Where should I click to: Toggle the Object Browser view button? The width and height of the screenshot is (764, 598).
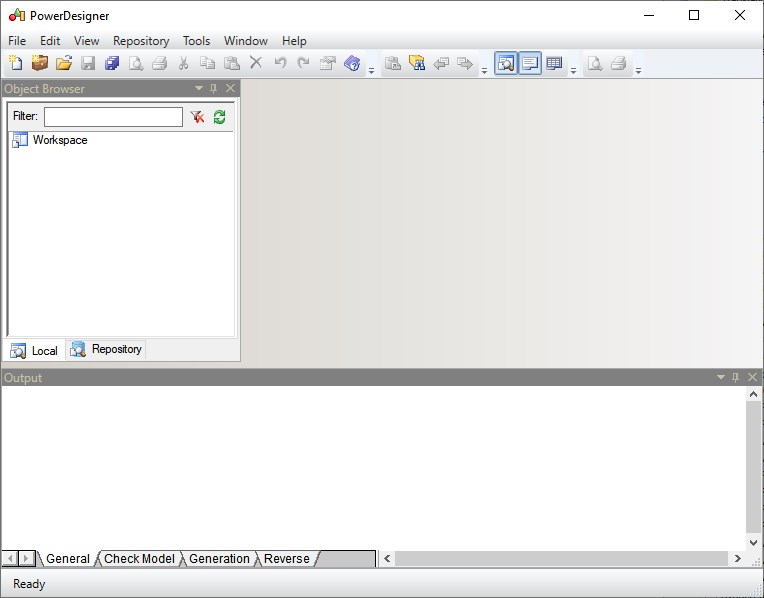[x=506, y=63]
